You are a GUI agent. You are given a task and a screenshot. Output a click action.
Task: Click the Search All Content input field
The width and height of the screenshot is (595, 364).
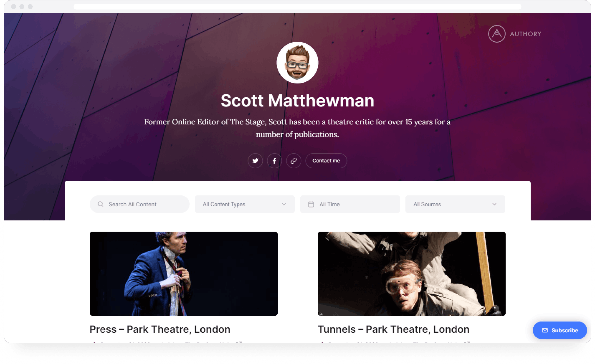[x=140, y=204]
